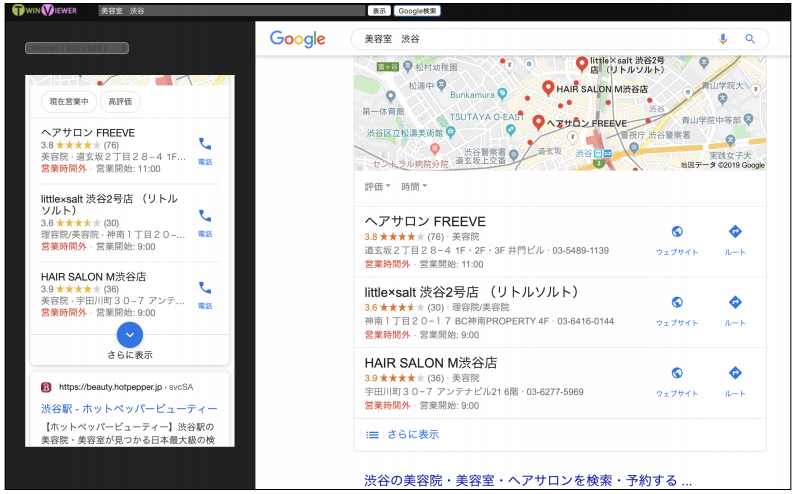Image resolution: width=796 pixels, height=494 pixels.
Task: Open 渋谷の美容院・美容室・ヘアサロンを検索 result
Action: point(527,480)
